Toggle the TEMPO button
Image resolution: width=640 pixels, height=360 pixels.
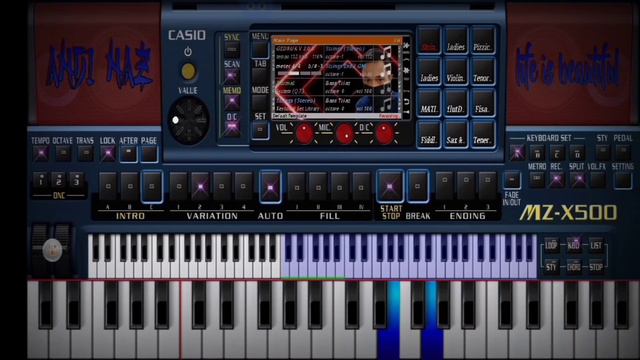41,154
